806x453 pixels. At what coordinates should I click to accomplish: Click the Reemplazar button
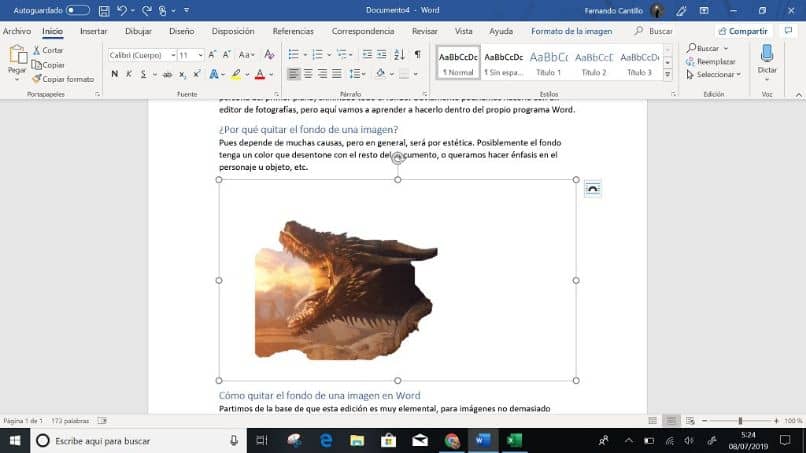pos(710,61)
